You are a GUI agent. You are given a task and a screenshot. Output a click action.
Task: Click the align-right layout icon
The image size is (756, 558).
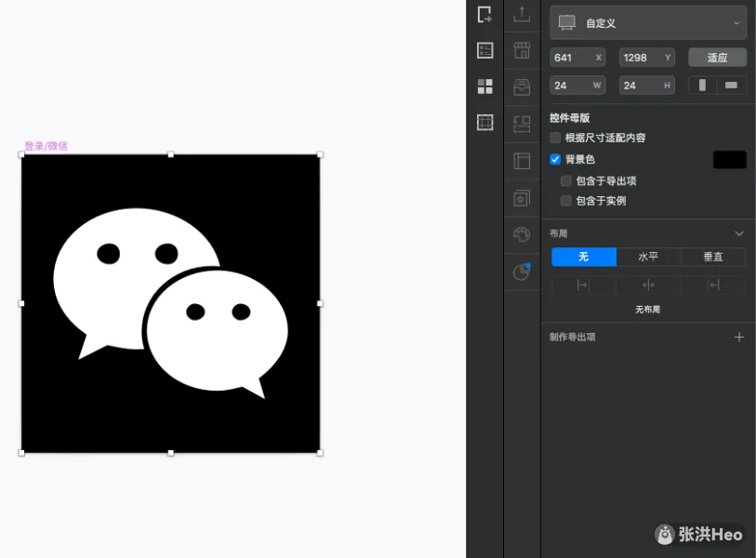pyautogui.click(x=713, y=285)
